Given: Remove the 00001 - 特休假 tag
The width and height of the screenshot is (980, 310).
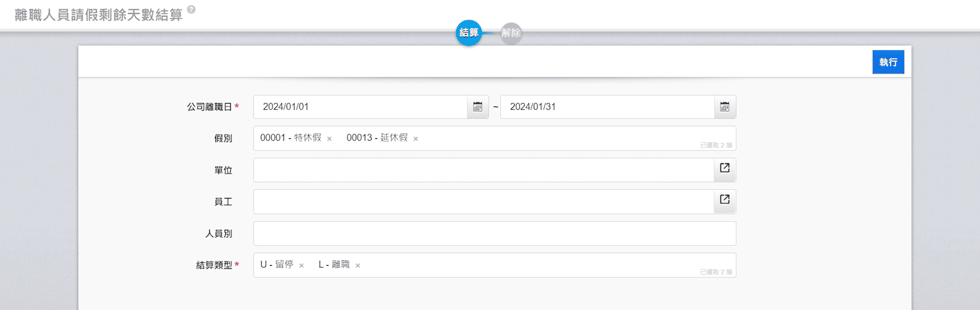Looking at the screenshot, I should pyautogui.click(x=329, y=139).
